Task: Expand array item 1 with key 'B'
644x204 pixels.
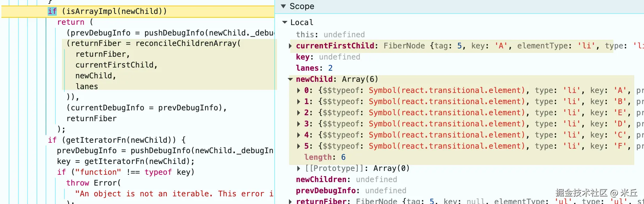Action: tap(299, 102)
